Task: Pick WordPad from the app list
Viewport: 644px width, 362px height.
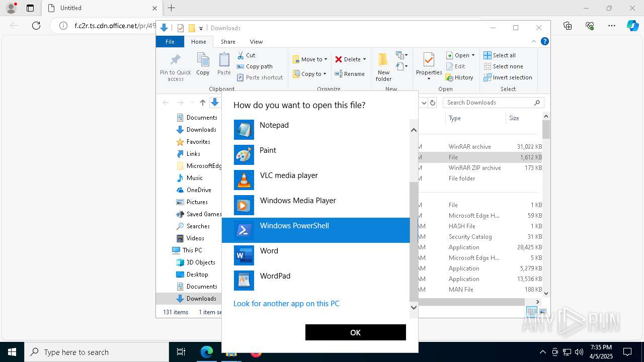Action: tap(316, 281)
